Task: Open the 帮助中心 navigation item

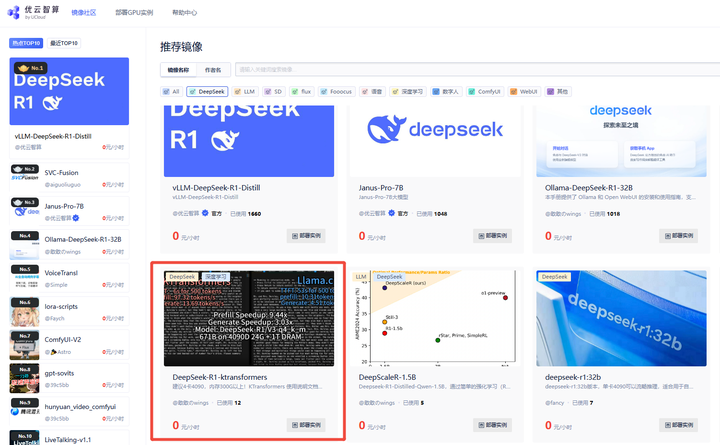Action: (x=185, y=12)
